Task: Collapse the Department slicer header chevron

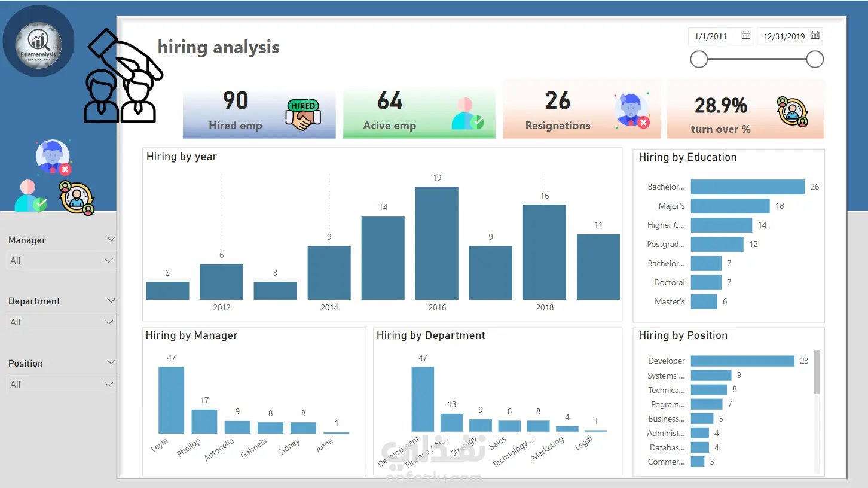Action: (111, 300)
